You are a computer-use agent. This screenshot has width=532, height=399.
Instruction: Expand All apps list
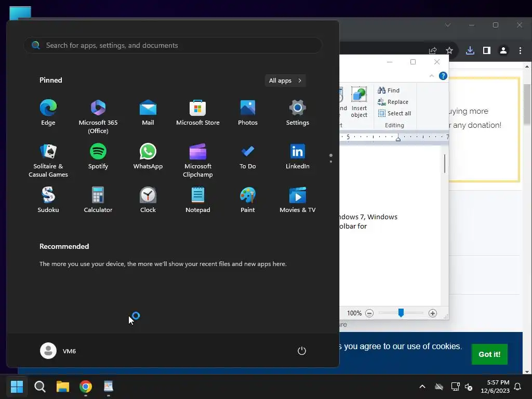pyautogui.click(x=285, y=81)
